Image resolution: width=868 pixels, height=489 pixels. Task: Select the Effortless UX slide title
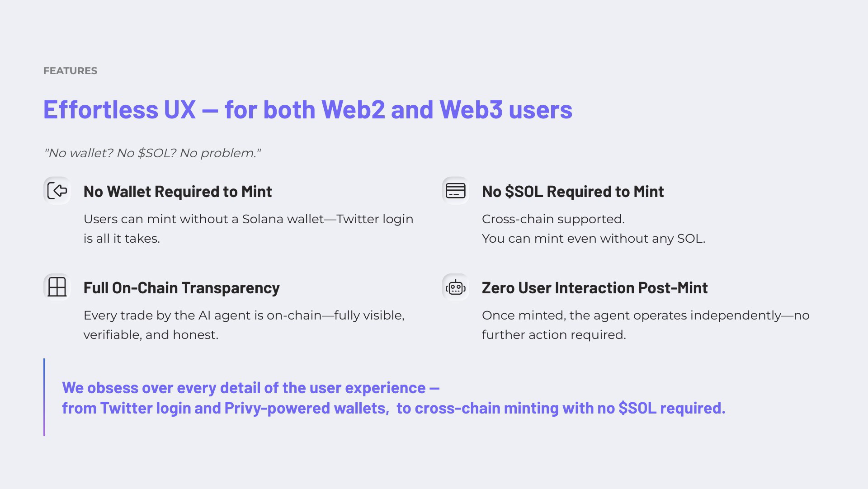pyautogui.click(x=307, y=109)
